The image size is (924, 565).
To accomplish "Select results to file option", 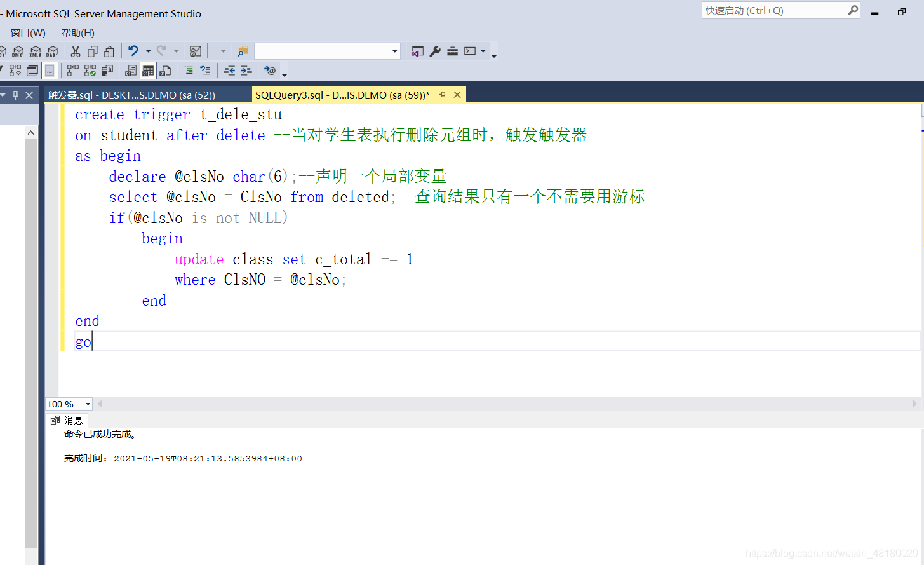I will (x=165, y=71).
